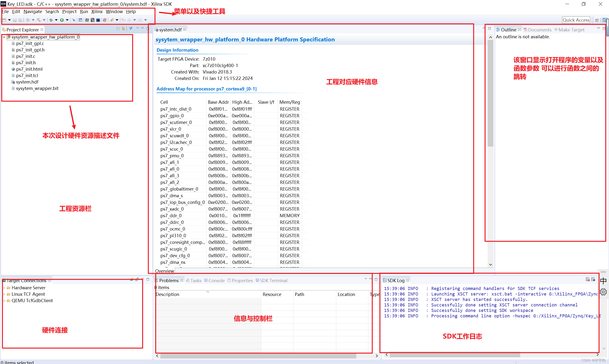609x364 pixels.
Task: Click Collapse All in Project Explorer
Action: (118, 29)
